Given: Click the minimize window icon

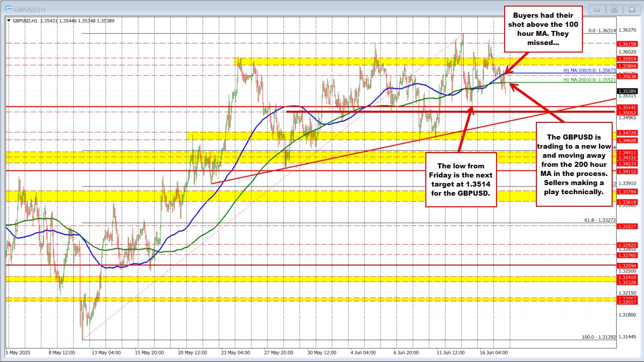Looking at the screenshot, I should (597, 9).
